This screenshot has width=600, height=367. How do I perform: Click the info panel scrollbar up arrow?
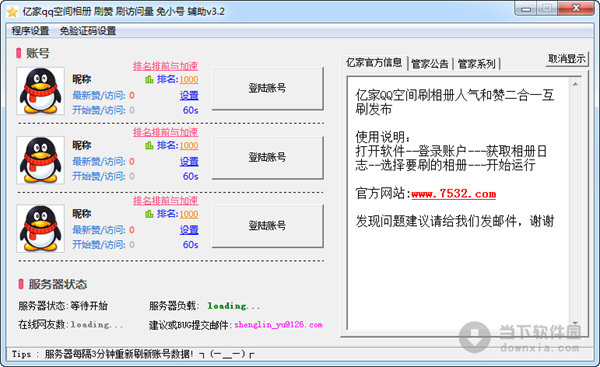coord(575,84)
